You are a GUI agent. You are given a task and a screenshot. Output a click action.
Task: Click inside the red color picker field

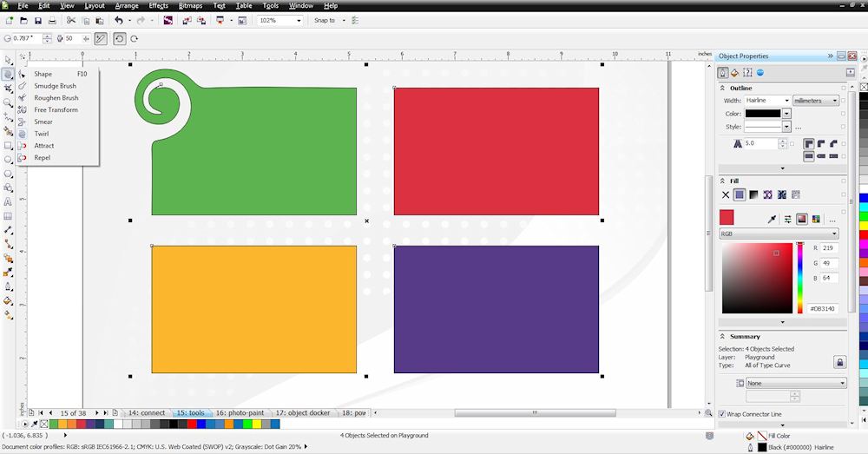pyautogui.click(x=757, y=278)
